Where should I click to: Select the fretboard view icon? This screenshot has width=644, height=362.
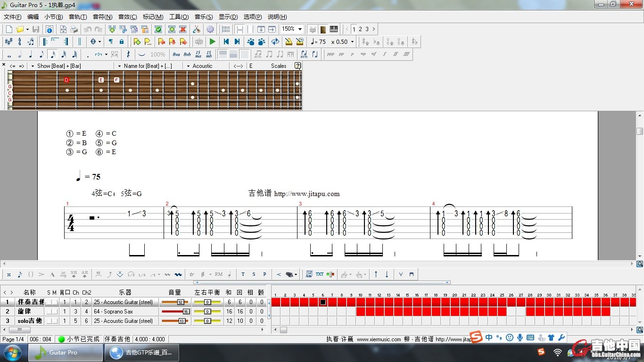tap(323, 29)
